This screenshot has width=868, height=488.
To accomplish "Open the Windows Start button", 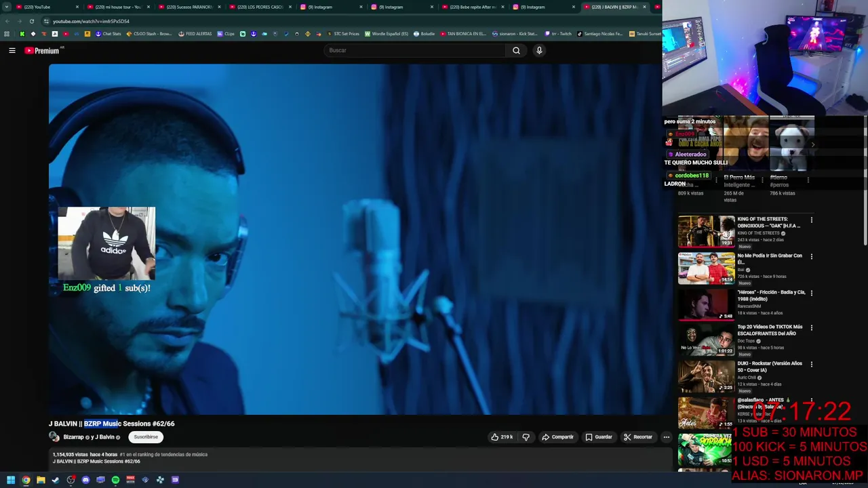I will 11,480.
